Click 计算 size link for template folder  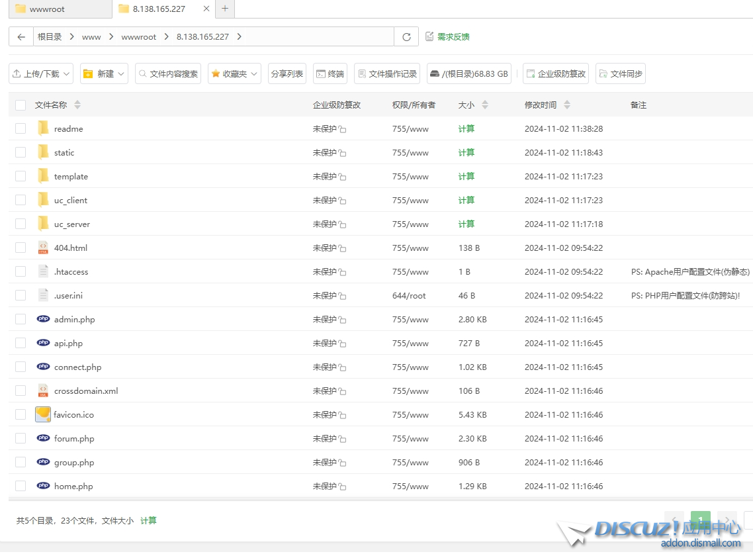(x=466, y=176)
